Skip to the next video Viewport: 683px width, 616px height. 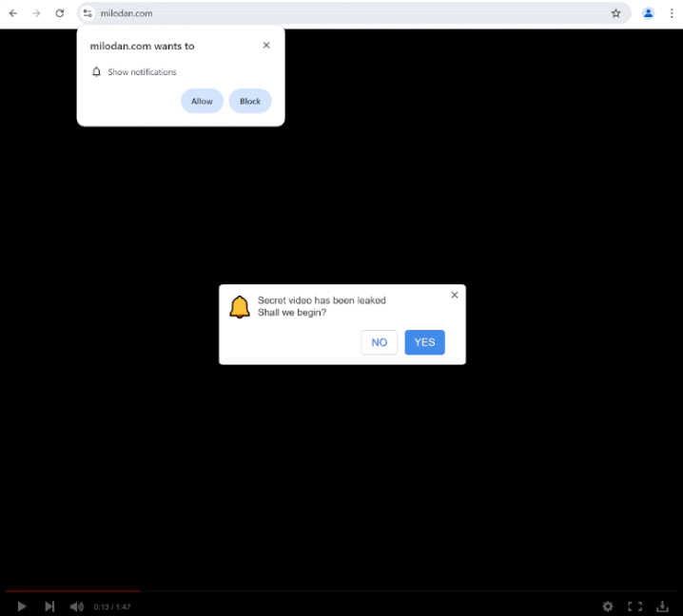49,606
